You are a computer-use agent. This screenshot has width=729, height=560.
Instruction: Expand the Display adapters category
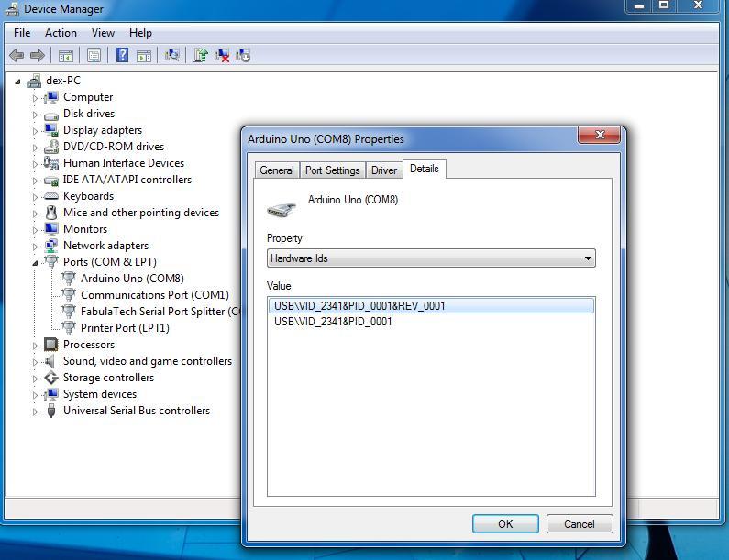[x=35, y=131]
